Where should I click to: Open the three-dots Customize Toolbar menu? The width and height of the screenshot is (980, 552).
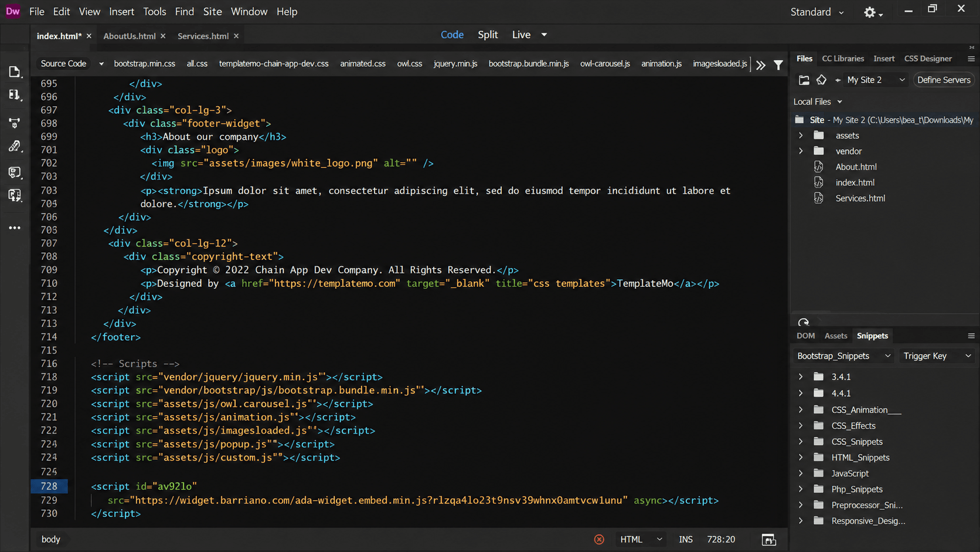tap(15, 228)
